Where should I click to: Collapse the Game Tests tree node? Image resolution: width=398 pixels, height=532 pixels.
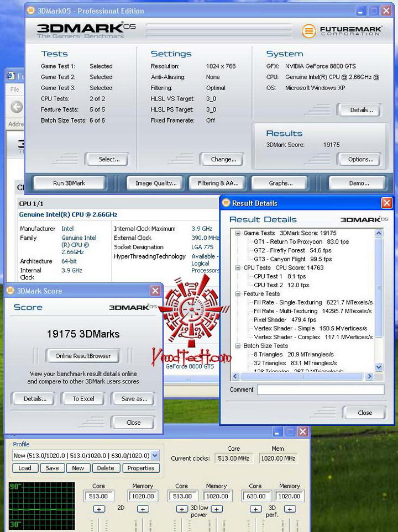(x=238, y=233)
